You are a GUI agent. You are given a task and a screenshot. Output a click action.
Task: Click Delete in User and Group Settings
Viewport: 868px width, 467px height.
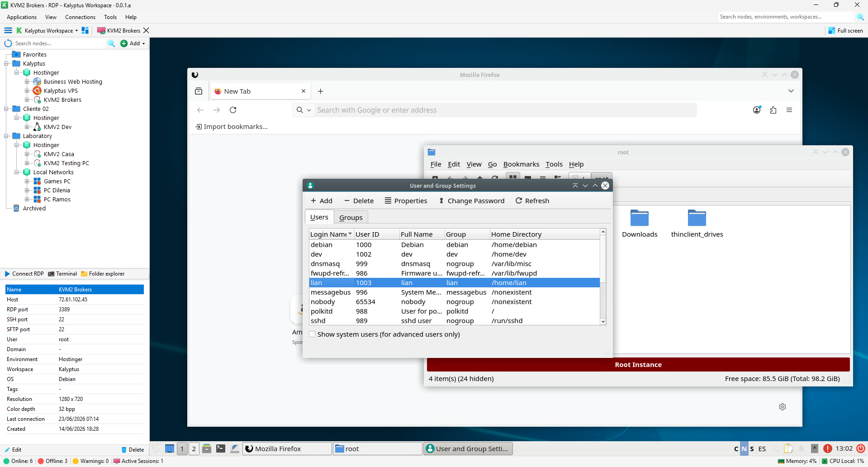359,200
